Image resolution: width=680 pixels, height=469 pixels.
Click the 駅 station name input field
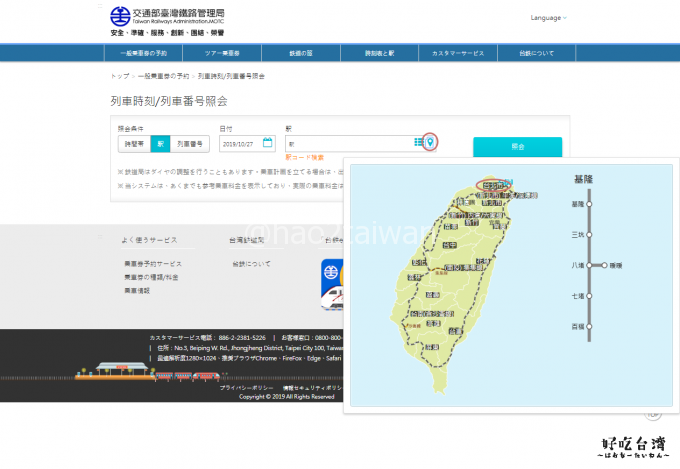click(348, 144)
